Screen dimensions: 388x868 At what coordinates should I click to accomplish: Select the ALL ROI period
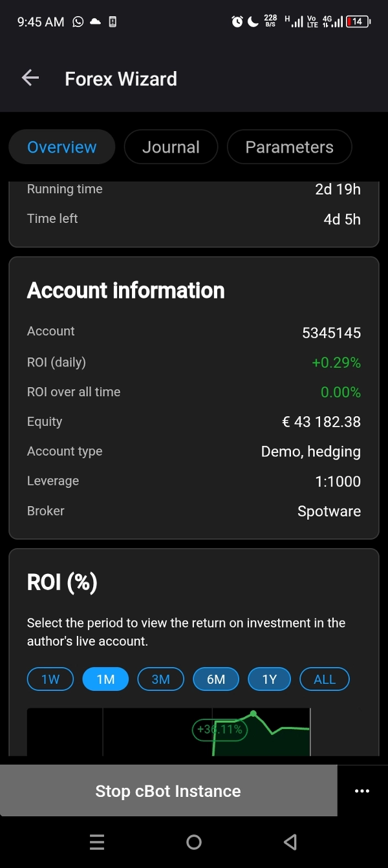click(x=324, y=679)
